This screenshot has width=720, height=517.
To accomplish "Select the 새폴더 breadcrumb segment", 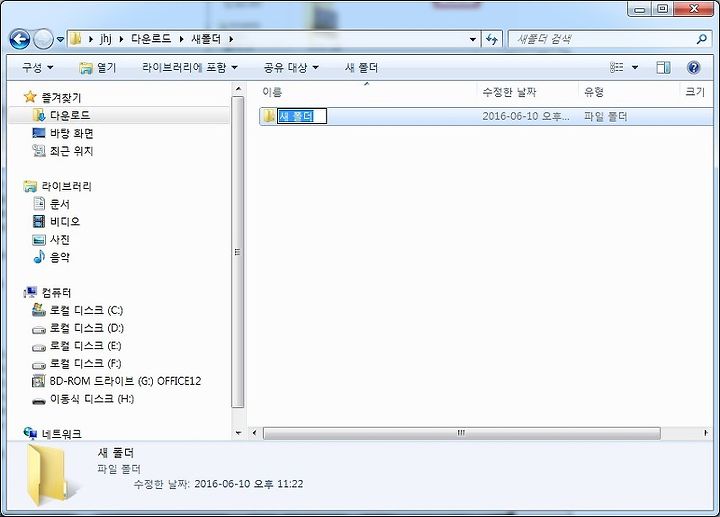I will click(x=206, y=39).
